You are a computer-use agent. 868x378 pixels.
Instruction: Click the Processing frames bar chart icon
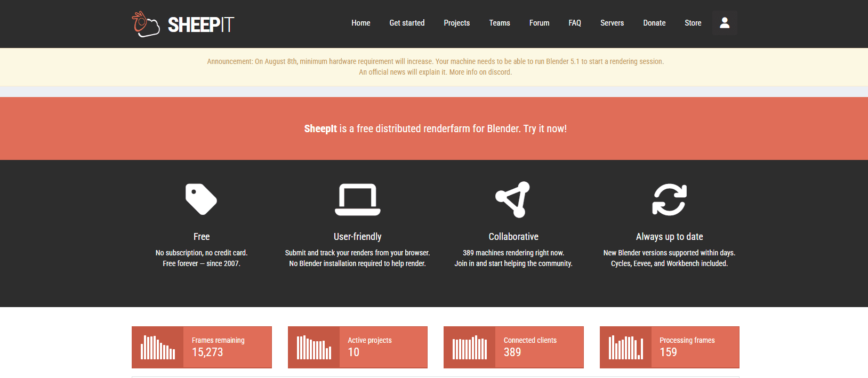pyautogui.click(x=626, y=347)
